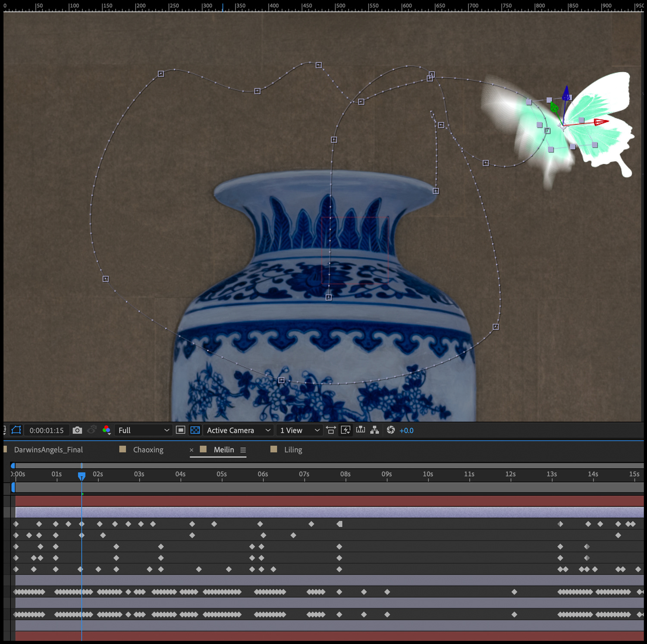Click the green Y-axis arrow on the butterfly
The image size is (647, 644).
tap(554, 107)
